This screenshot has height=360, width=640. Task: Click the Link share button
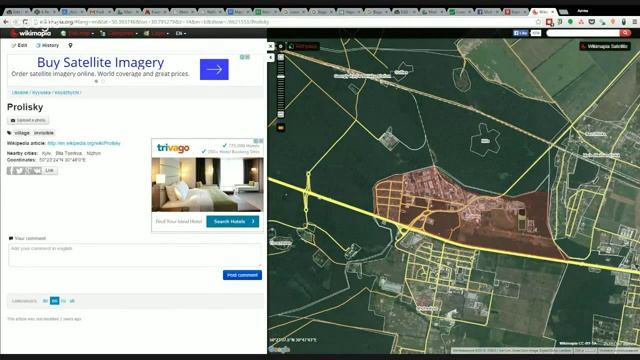50,171
